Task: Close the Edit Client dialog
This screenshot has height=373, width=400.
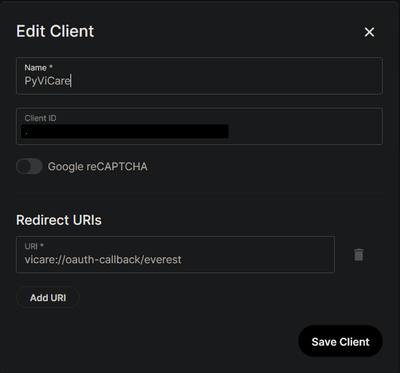Action: pos(369,32)
